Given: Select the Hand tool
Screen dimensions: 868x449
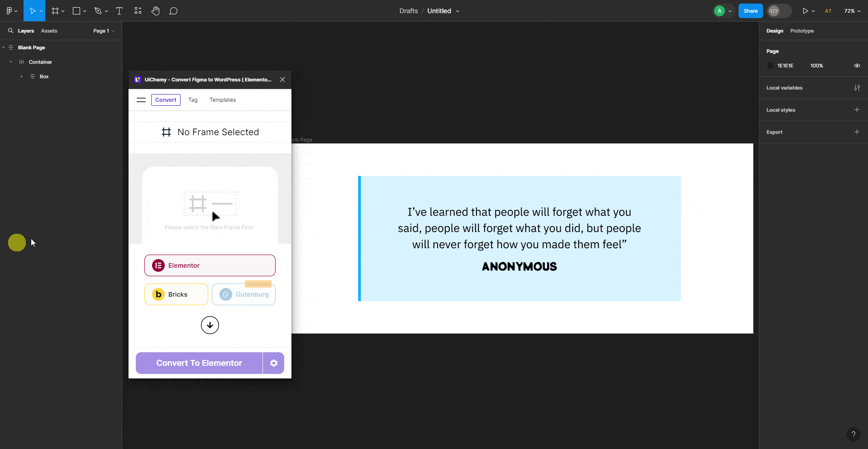Looking at the screenshot, I should click(x=156, y=10).
